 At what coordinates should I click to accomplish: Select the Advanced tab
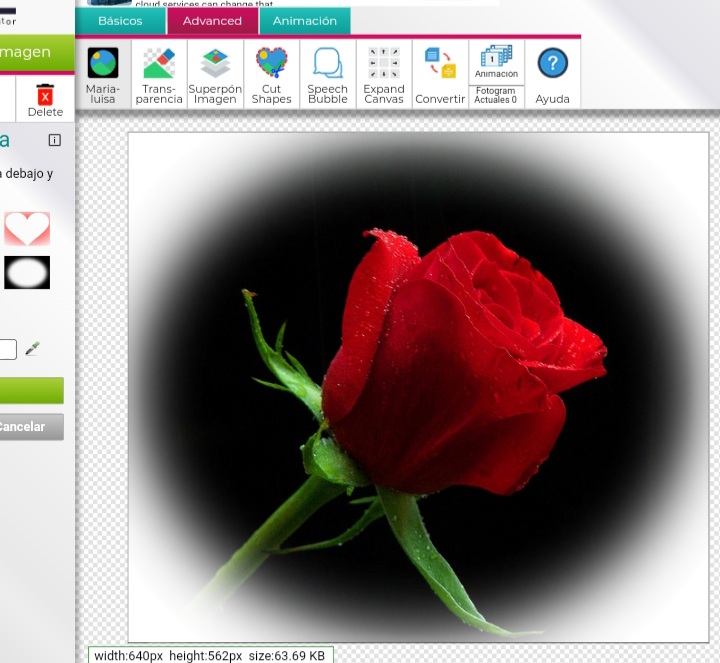click(212, 21)
